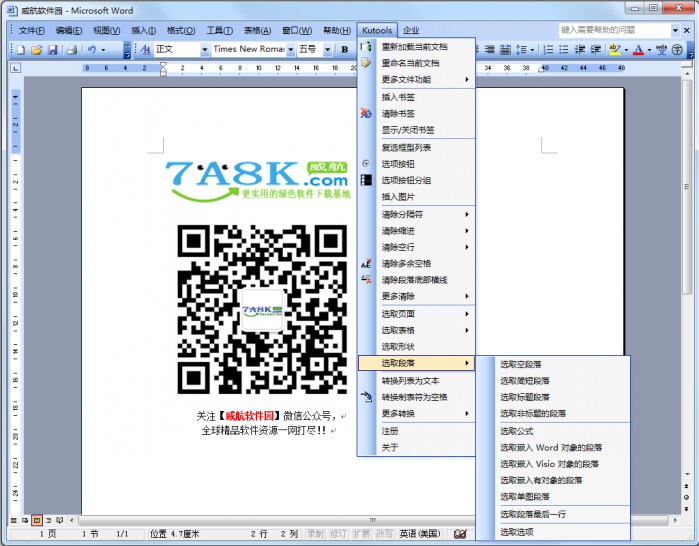Click the 清除书签 menu icon
The image size is (699, 546).
point(366,114)
